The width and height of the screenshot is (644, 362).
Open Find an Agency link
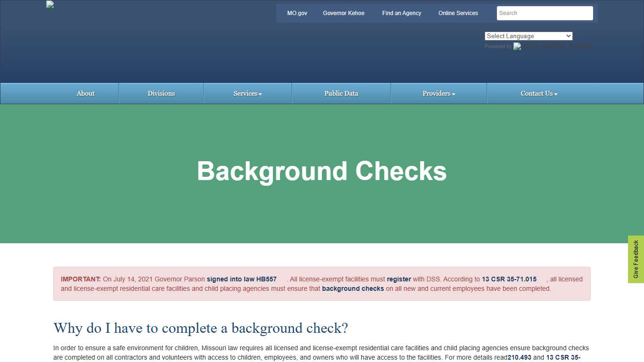click(402, 13)
